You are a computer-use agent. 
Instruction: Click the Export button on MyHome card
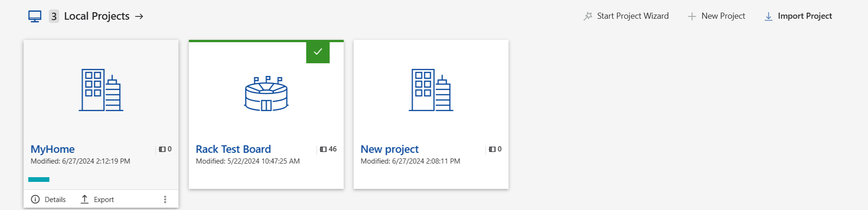point(98,199)
